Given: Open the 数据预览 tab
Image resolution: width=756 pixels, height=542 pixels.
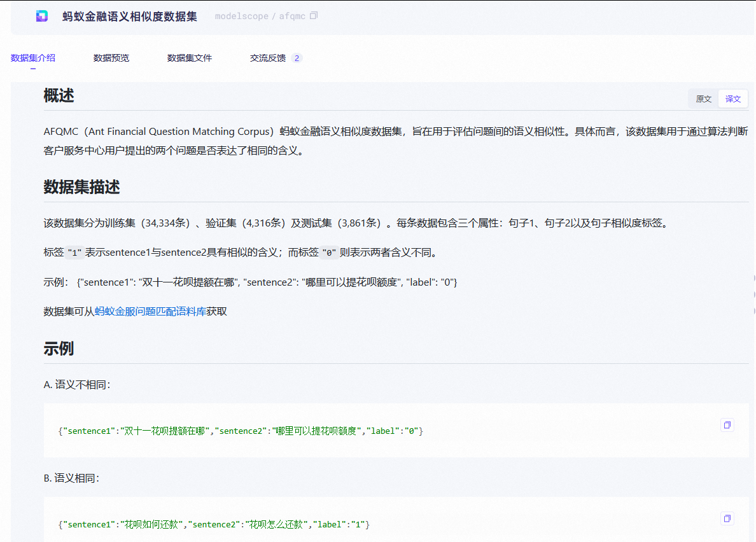Looking at the screenshot, I should [111, 58].
